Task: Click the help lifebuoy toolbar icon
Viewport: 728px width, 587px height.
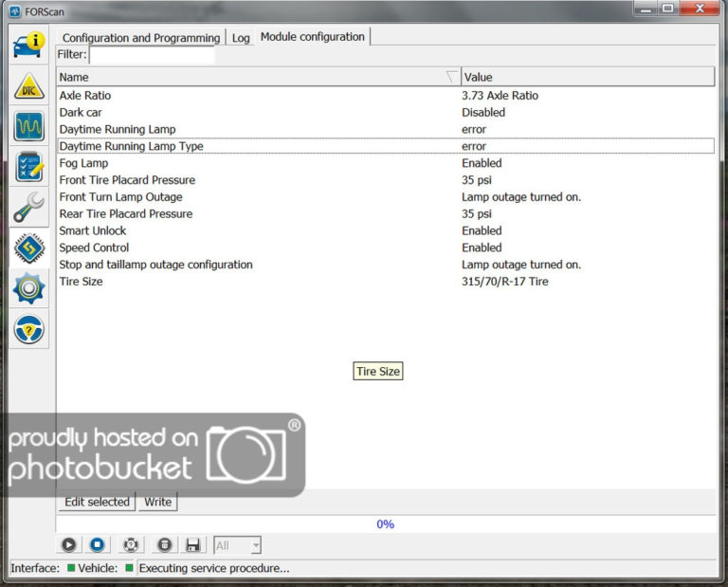Action: pyautogui.click(x=131, y=544)
